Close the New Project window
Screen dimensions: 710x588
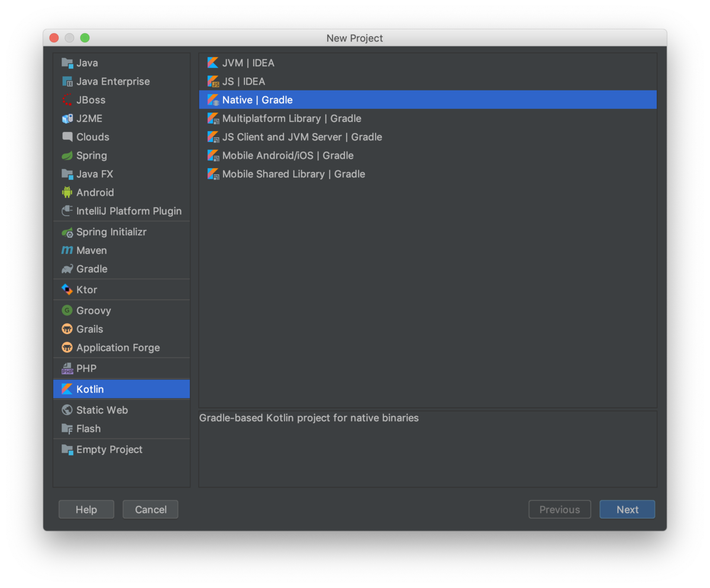coord(54,38)
